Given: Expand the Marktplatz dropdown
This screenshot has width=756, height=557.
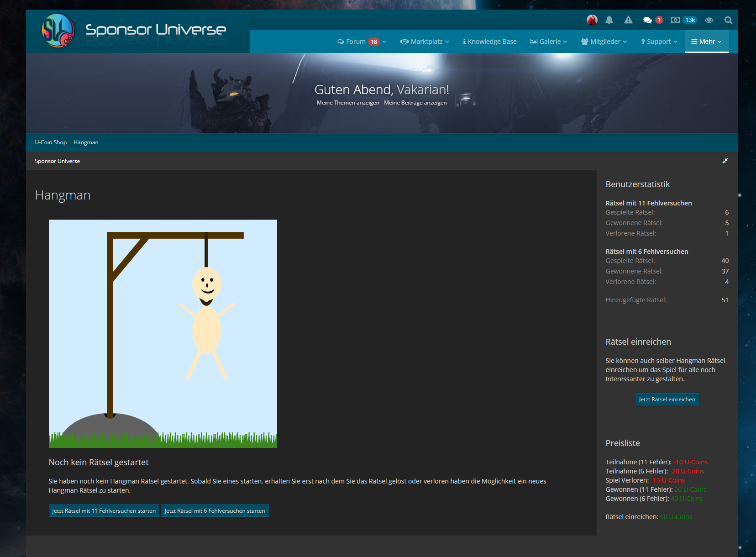Looking at the screenshot, I should (425, 42).
